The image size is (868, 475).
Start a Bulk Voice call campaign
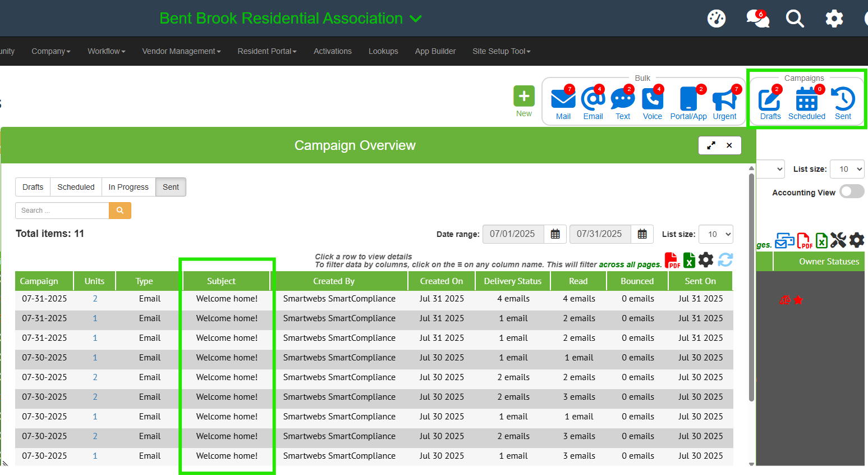[x=652, y=99]
